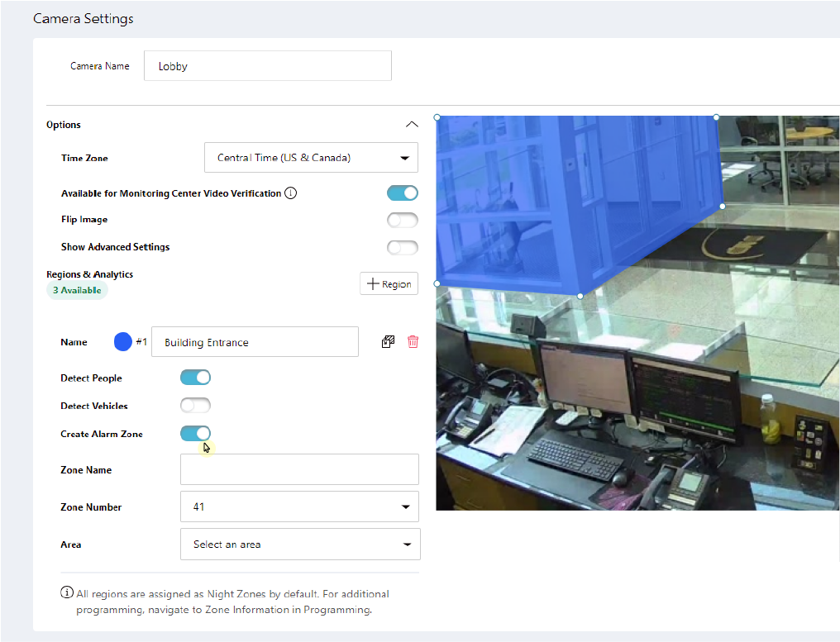Add a new Region

[x=389, y=283]
